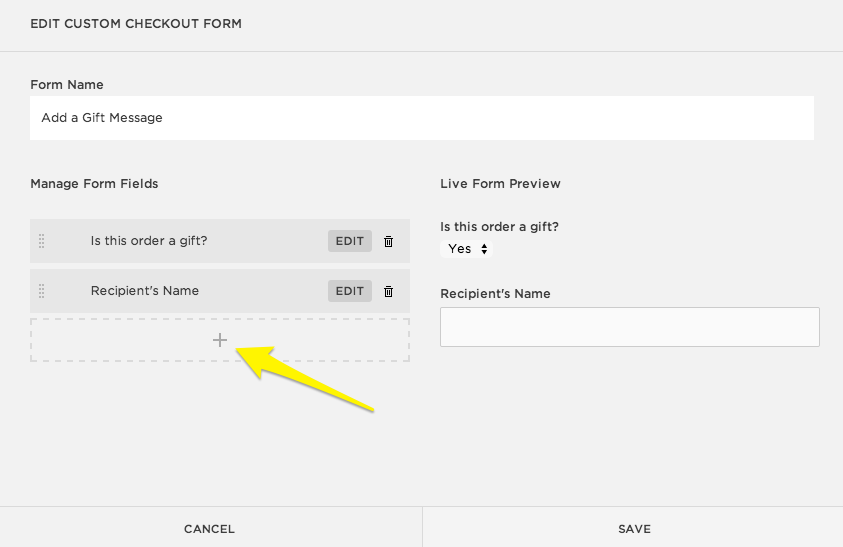Delete the Recipient's Name form field

pyautogui.click(x=389, y=291)
